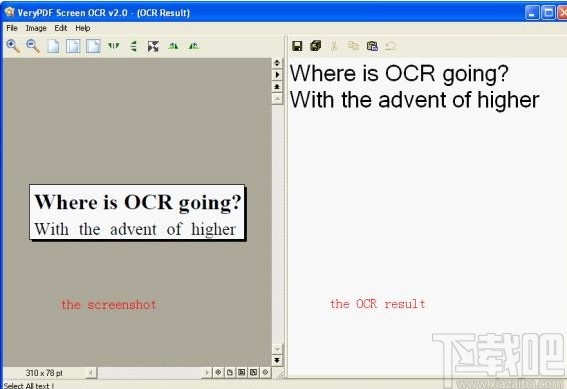Open the File menu
The image size is (567, 389).
click(12, 28)
